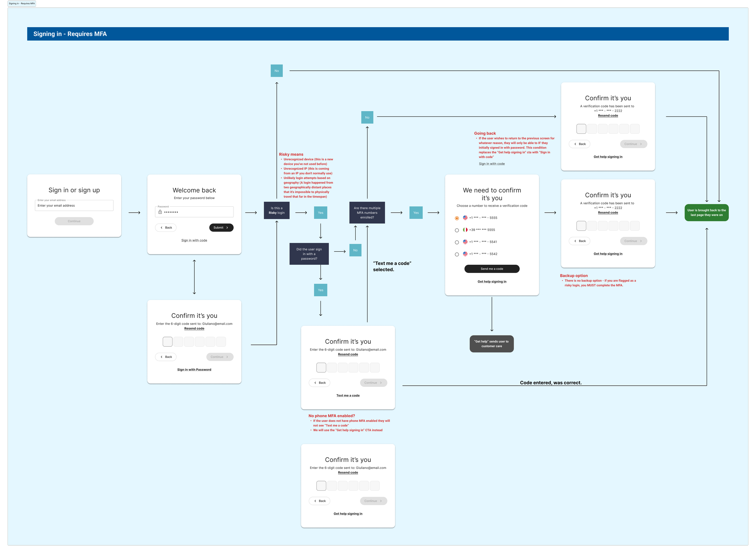
Task: Click Continue in the Text me a code card
Action: [x=373, y=383]
